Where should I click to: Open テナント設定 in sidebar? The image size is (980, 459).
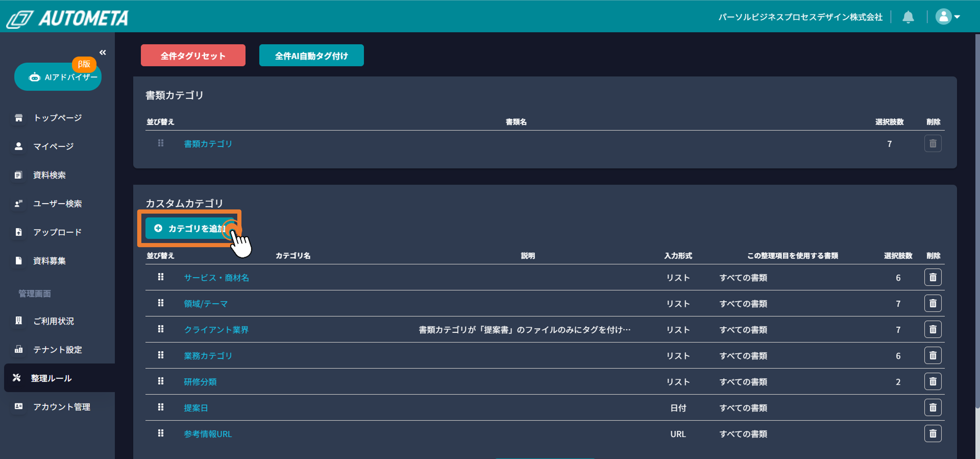tap(57, 349)
